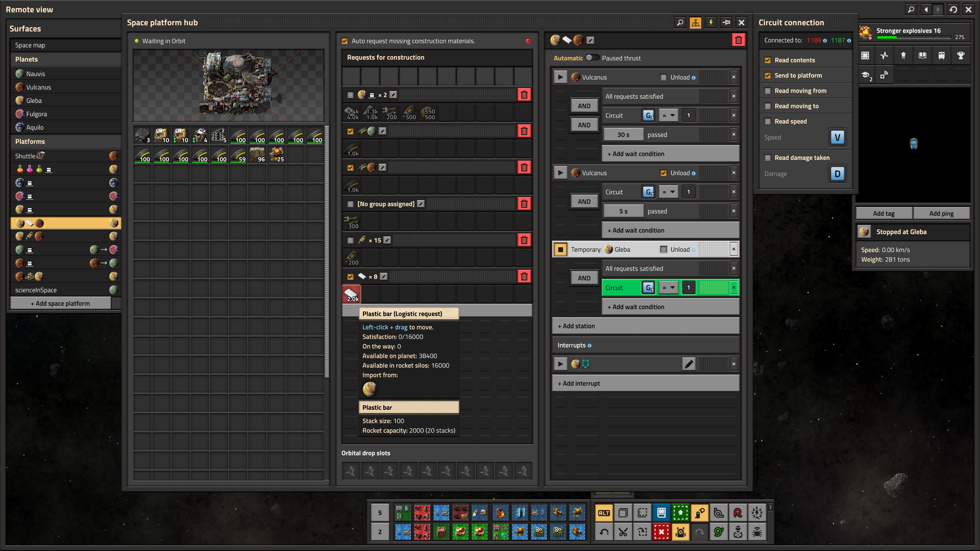980x551 pixels.
Task: Click the refresh arrow in remote view header
Action: [953, 10]
